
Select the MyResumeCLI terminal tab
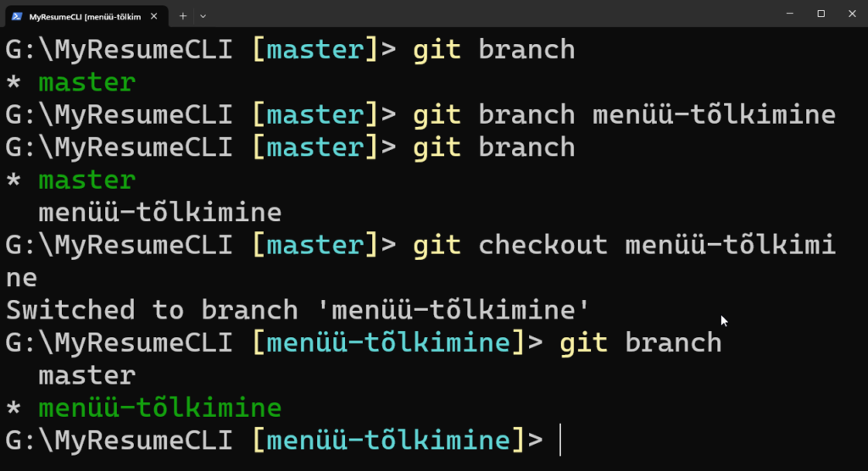(x=85, y=15)
